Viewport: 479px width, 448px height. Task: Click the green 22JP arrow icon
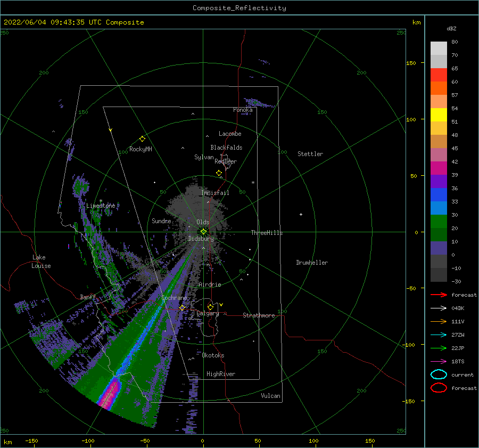tap(439, 348)
